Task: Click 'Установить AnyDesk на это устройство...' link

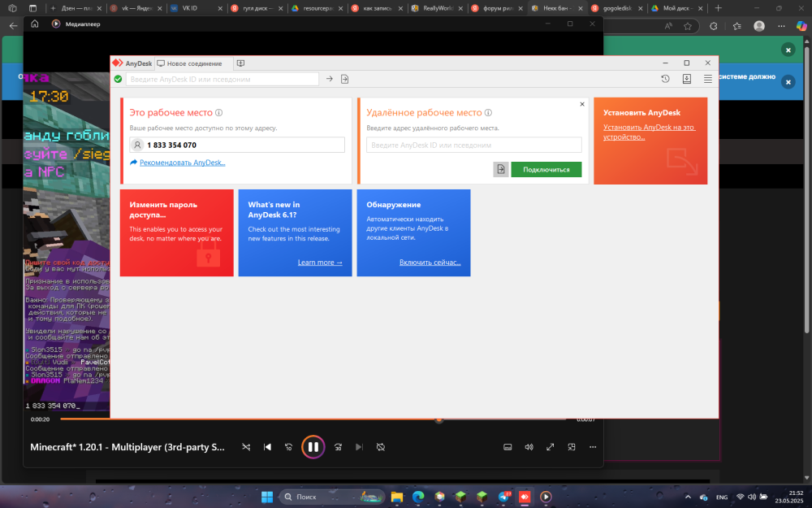Action: point(650,132)
